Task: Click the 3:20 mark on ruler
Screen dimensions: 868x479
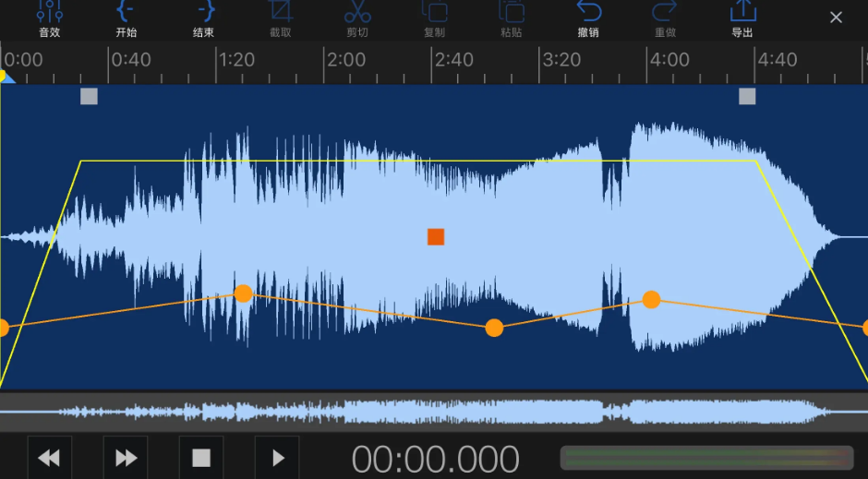Action: (x=561, y=60)
